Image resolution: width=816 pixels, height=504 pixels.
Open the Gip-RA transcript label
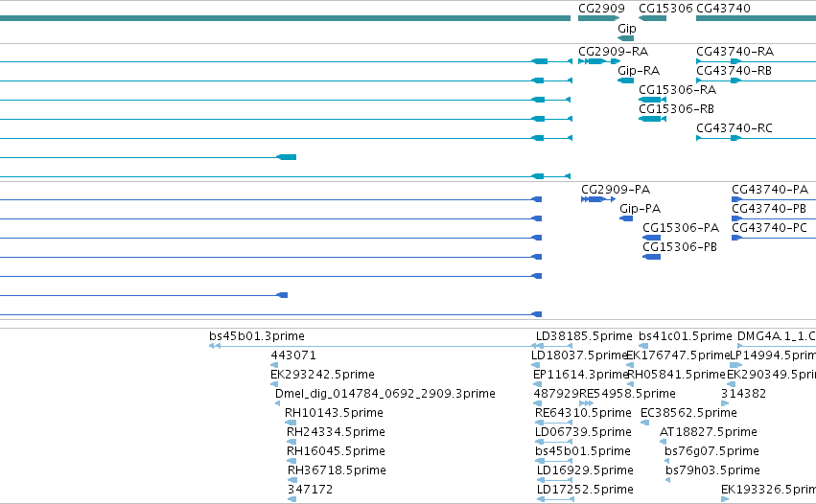click(x=639, y=71)
